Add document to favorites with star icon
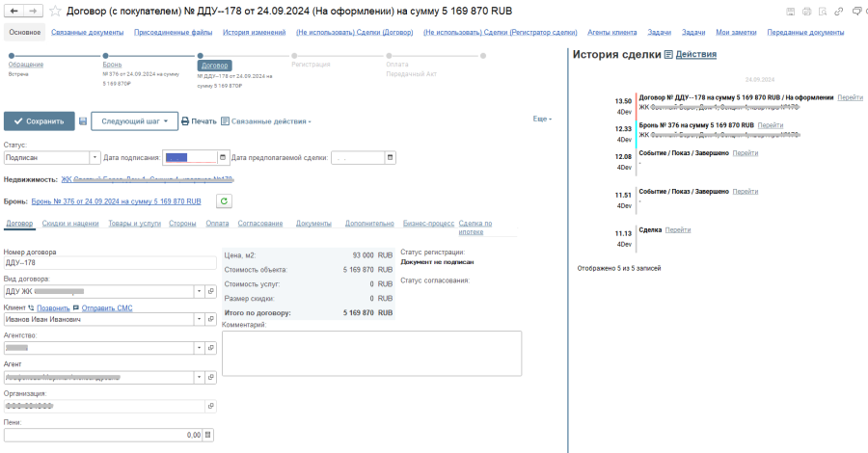This screenshot has width=868, height=453. (x=55, y=11)
